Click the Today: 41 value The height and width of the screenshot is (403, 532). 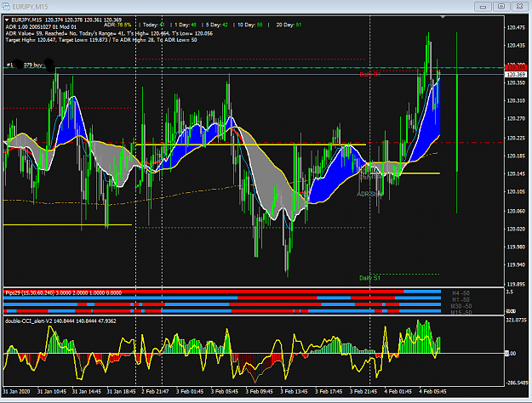(154, 25)
